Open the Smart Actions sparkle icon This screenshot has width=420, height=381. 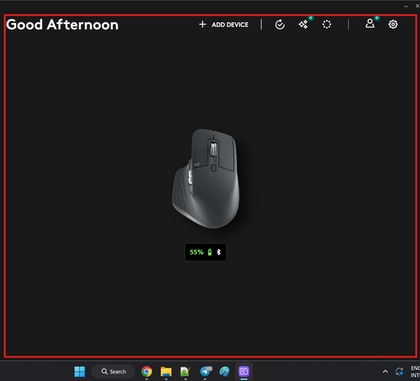pyautogui.click(x=303, y=24)
